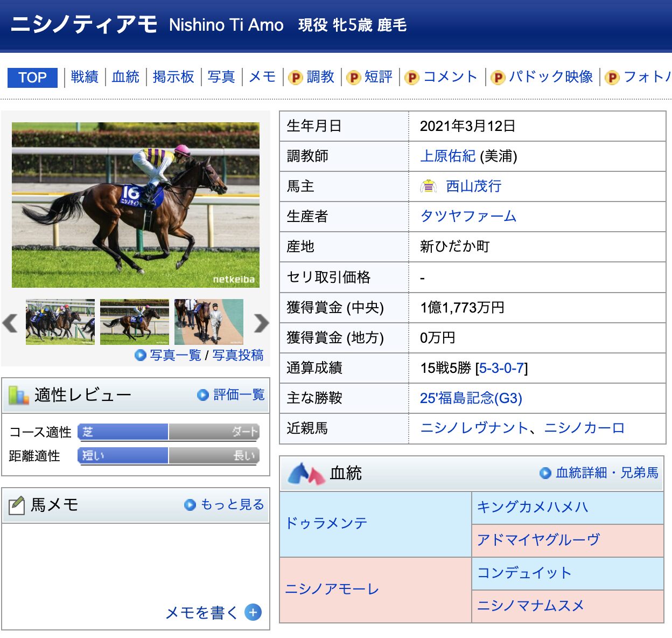Image resolution: width=672 pixels, height=638 pixels.
Task: Select the third paddock thumbnail
Action: [209, 322]
